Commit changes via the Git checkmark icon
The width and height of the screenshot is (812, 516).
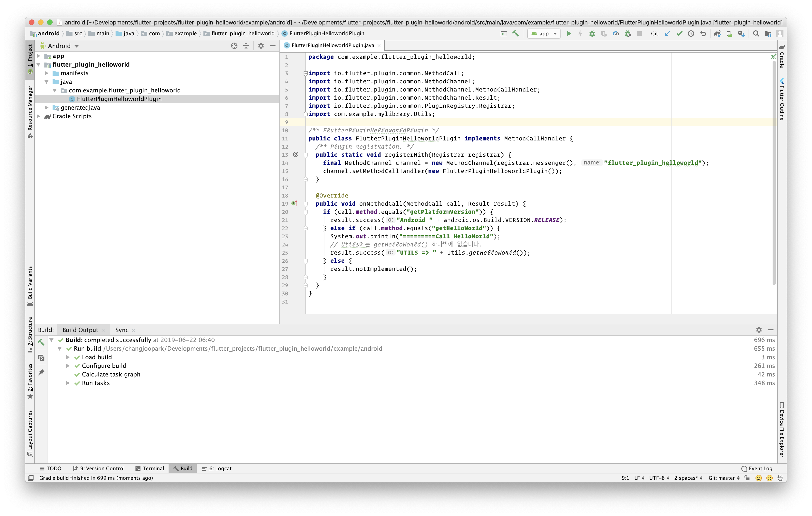tap(679, 33)
